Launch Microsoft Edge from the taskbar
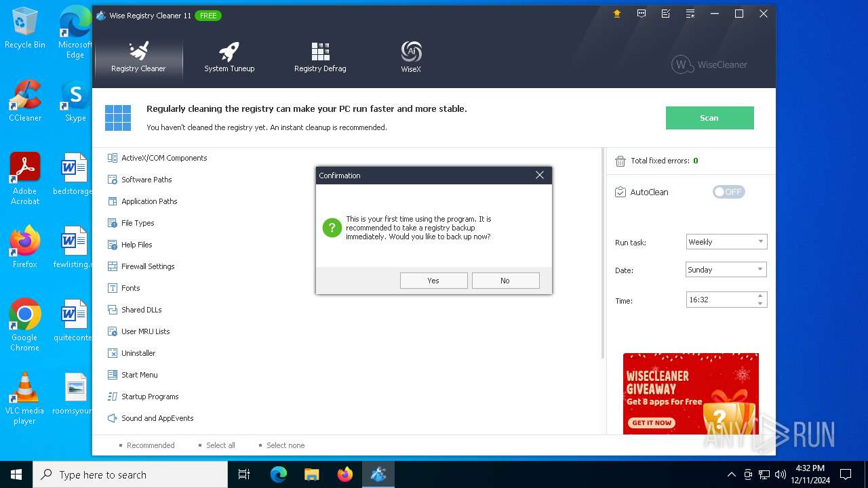Image resolution: width=868 pixels, height=488 pixels. point(278,474)
